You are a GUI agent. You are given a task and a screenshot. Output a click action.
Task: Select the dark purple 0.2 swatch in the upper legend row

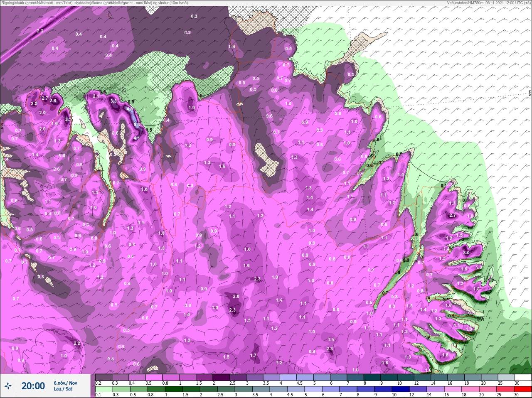click(103, 377)
